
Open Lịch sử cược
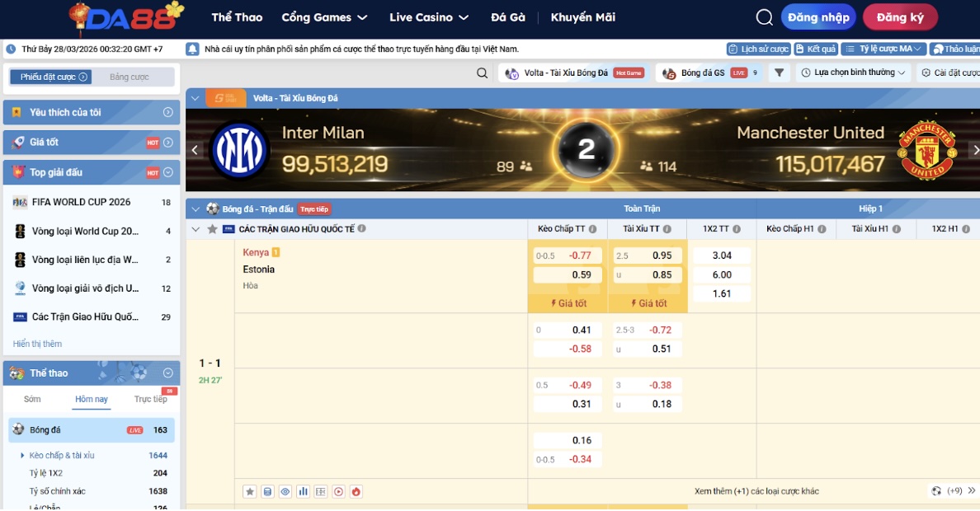click(x=759, y=49)
